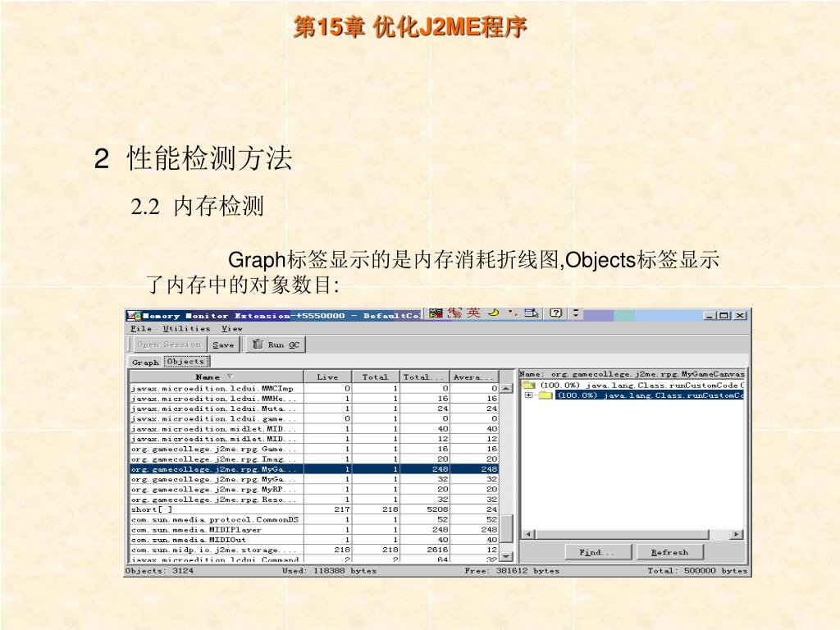
Task: Select the javax.microedition.lcdui.MMHe... row
Action: (x=314, y=399)
